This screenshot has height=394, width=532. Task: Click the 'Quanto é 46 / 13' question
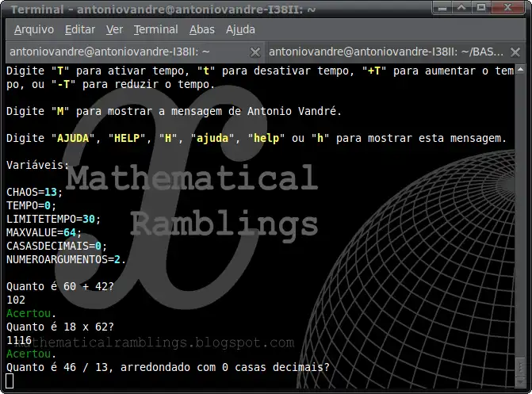[168, 367]
